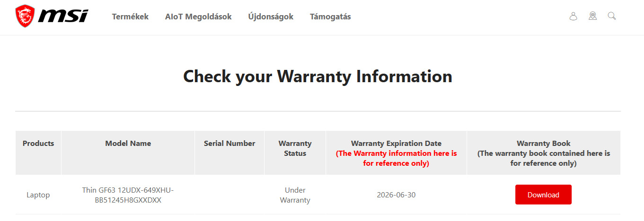Click the Model Name column header
Screen dimensions: 644x221
128,144
